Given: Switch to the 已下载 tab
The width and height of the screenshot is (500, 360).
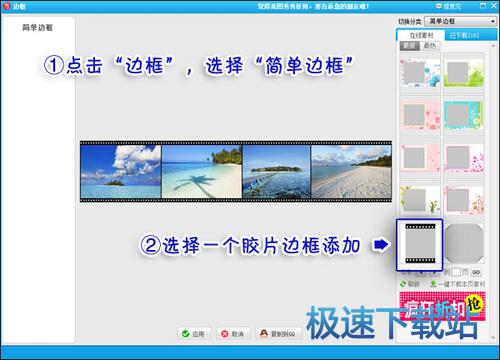Looking at the screenshot, I should (465, 35).
